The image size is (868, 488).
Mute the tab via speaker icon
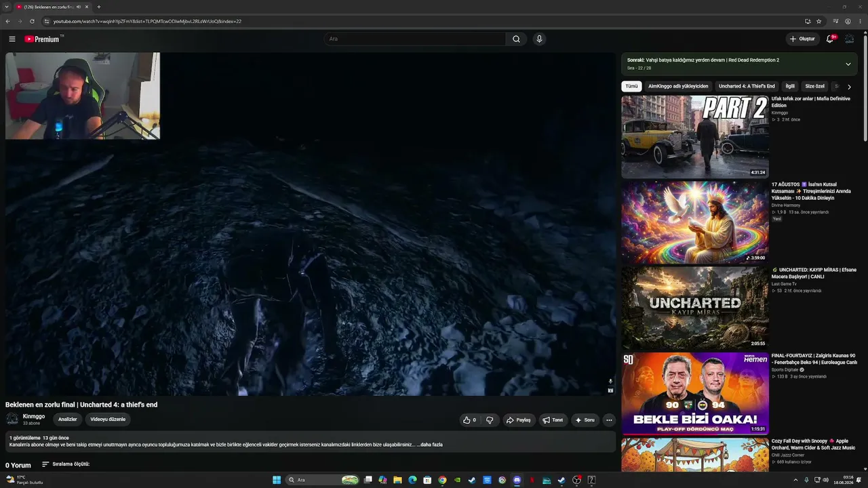[79, 7]
